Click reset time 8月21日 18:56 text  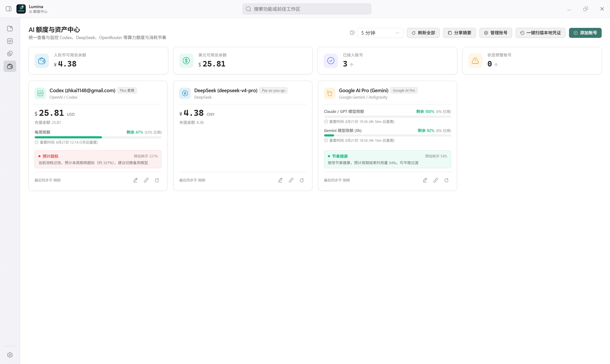pyautogui.click(x=362, y=141)
